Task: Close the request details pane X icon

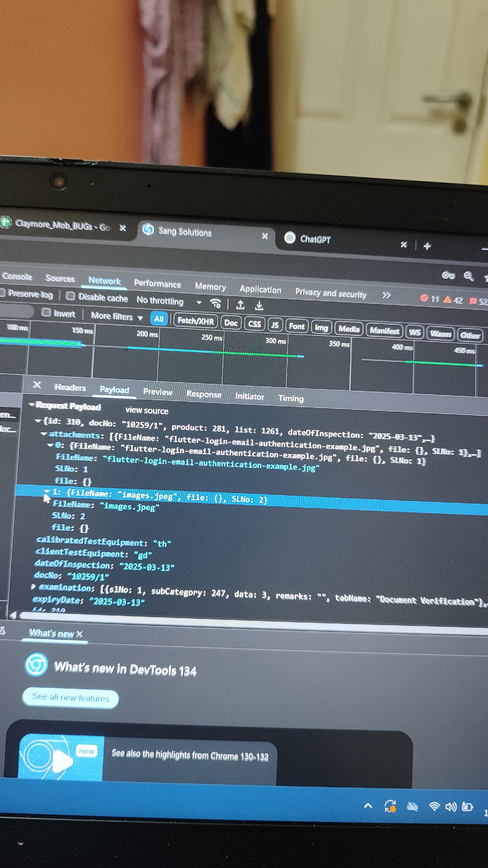Action: (x=37, y=385)
